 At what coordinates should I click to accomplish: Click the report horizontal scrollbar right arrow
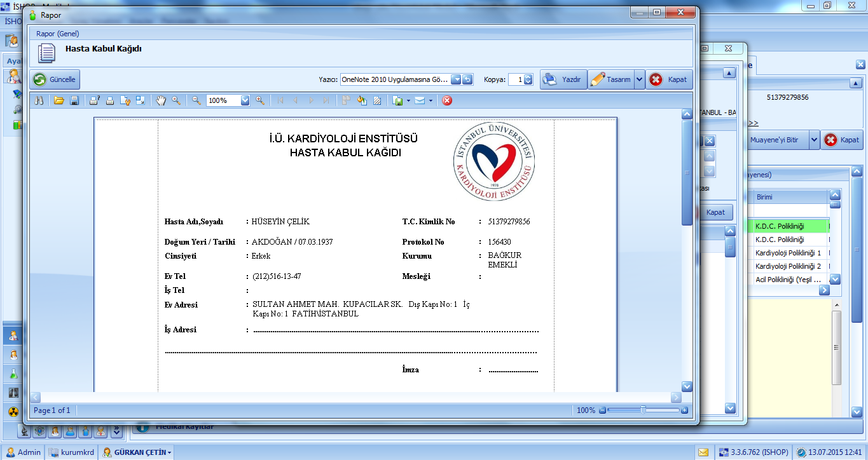pos(676,397)
